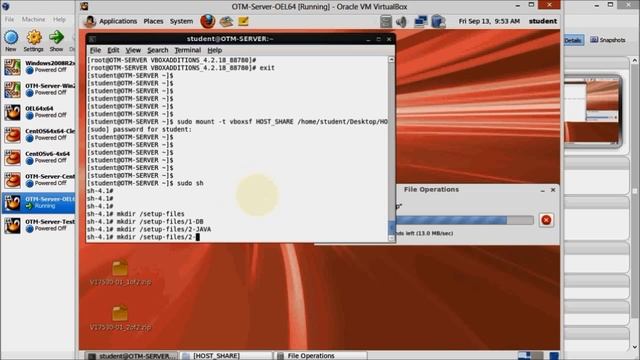Open the notes launcher icon in GNOME panel
This screenshot has height=360, width=640.
coord(243,21)
